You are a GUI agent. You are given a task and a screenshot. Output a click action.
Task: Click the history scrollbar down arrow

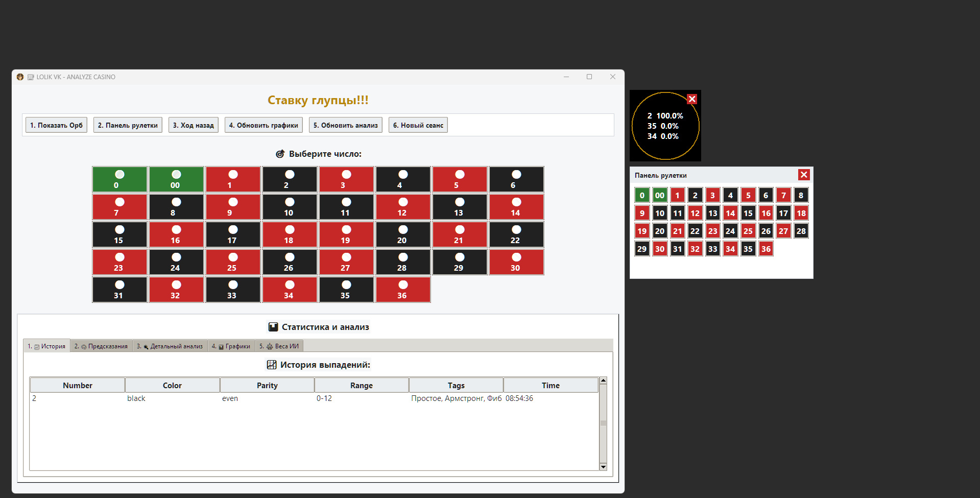[603, 467]
